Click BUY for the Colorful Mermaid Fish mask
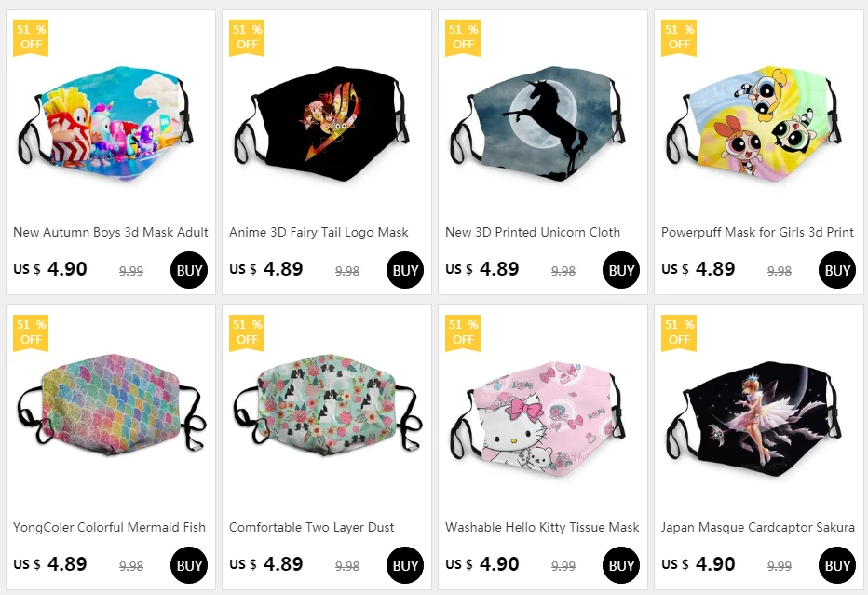Image resolution: width=868 pixels, height=595 pixels. coord(189,565)
